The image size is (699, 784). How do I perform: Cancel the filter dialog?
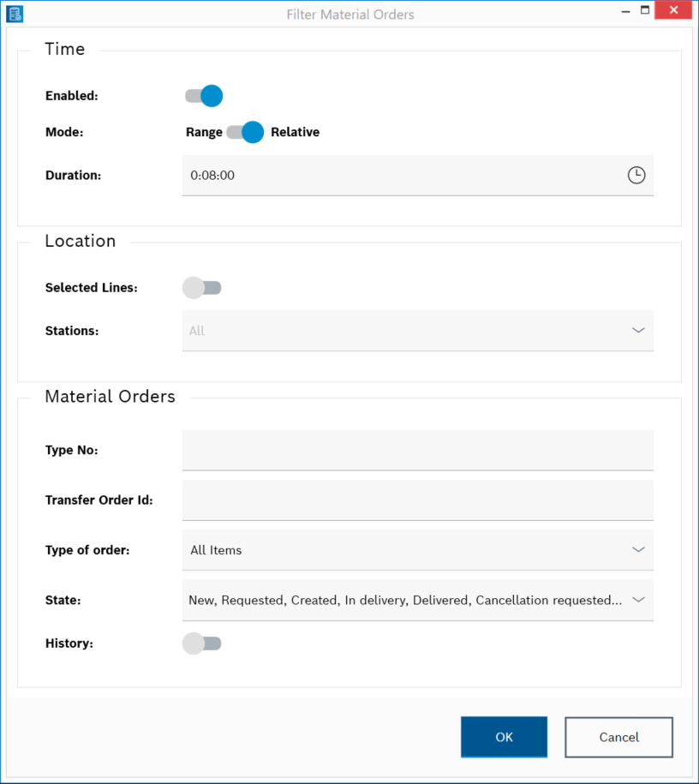click(x=619, y=737)
